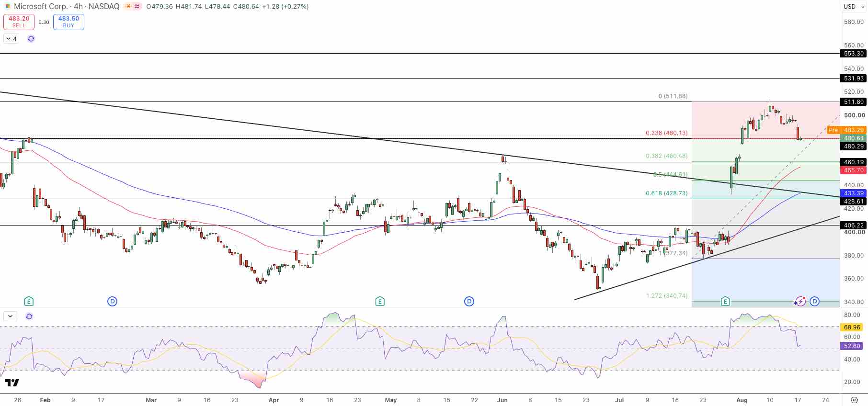The width and height of the screenshot is (868, 406).
Task: Click the lightning bolt latest-updates icon
Action: [800, 301]
